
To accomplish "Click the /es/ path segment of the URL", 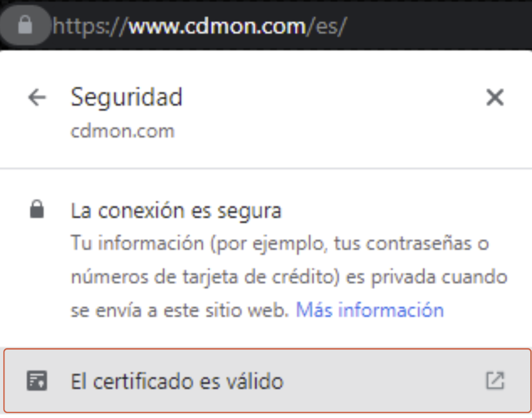I will (327, 26).
